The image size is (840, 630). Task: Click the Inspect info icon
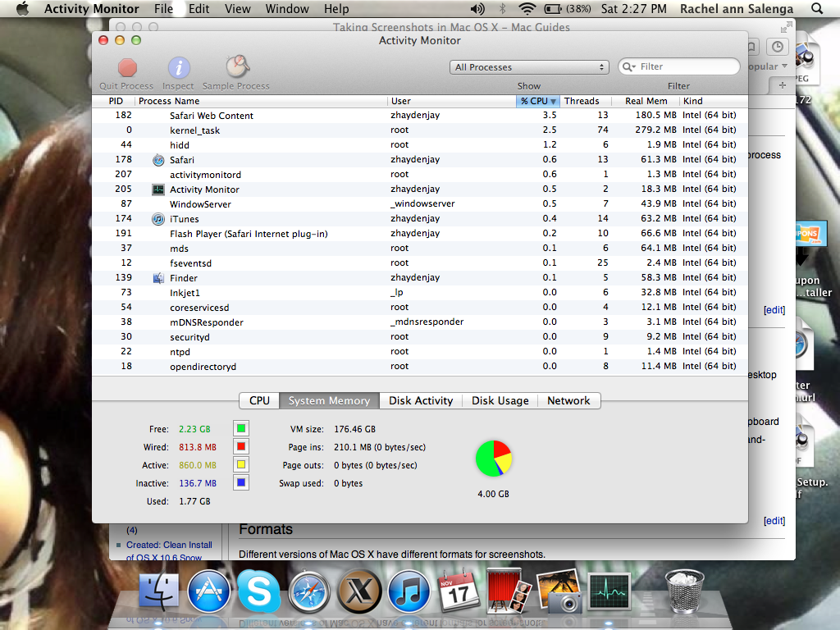[x=179, y=68]
